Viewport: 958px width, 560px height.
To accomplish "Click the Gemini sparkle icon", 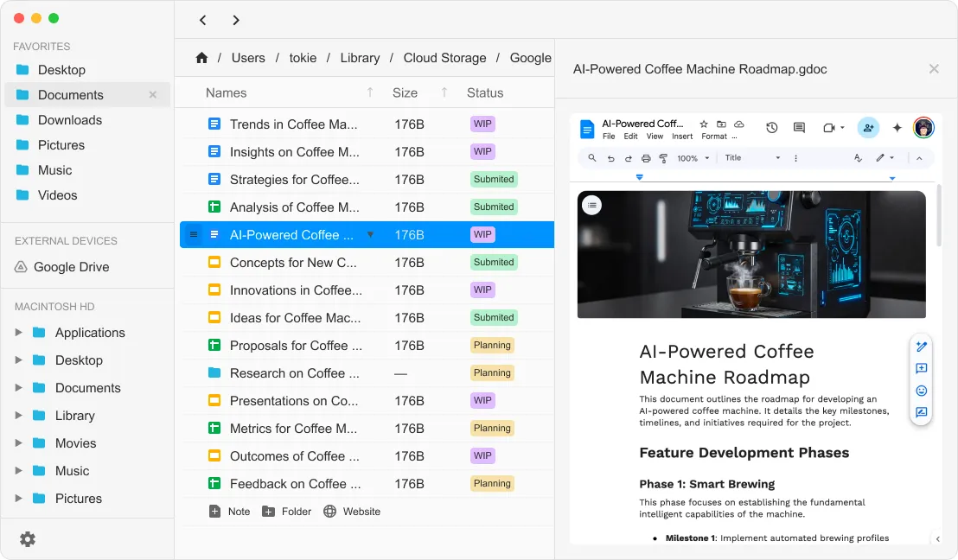I will coord(897,128).
